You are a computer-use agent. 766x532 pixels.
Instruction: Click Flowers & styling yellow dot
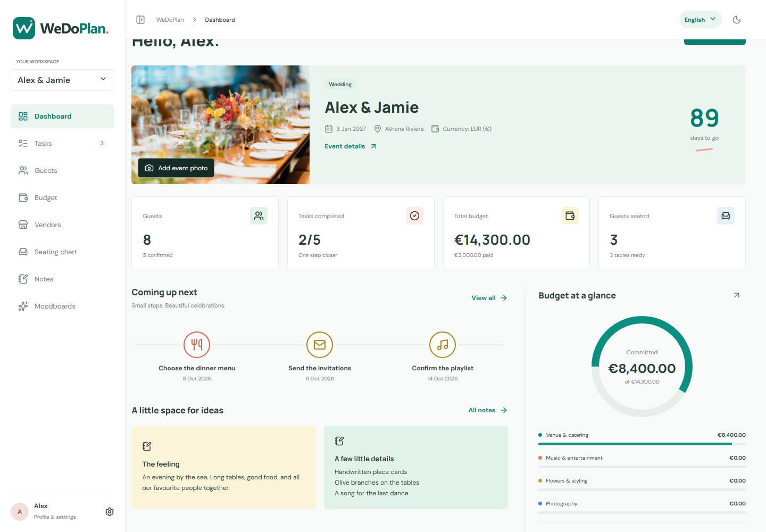(x=540, y=481)
